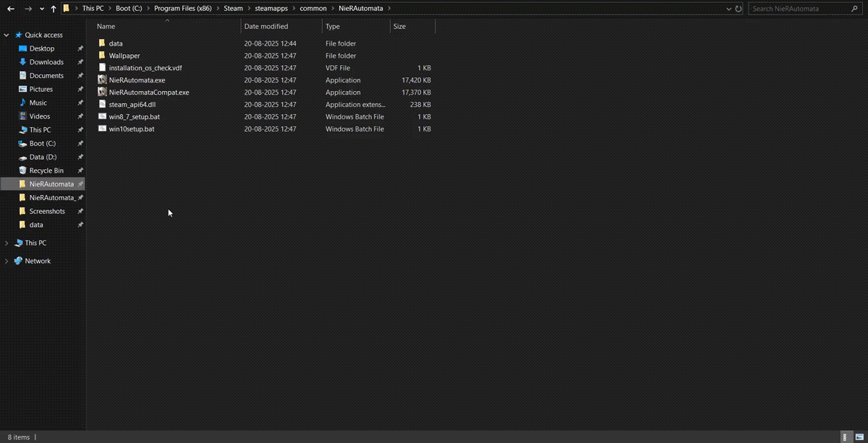Click 'Application extens...' type cell

tap(355, 105)
